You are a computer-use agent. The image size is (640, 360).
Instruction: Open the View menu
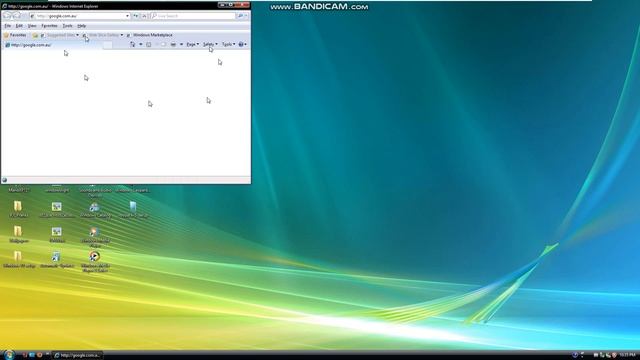click(x=32, y=26)
